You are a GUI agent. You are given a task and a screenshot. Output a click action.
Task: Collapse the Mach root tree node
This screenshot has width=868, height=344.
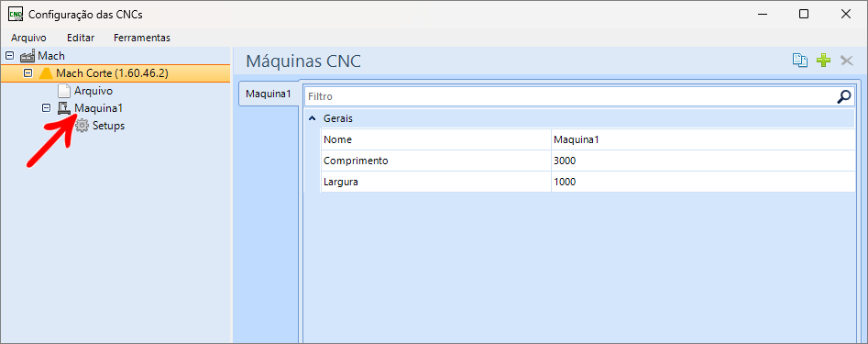click(9, 56)
